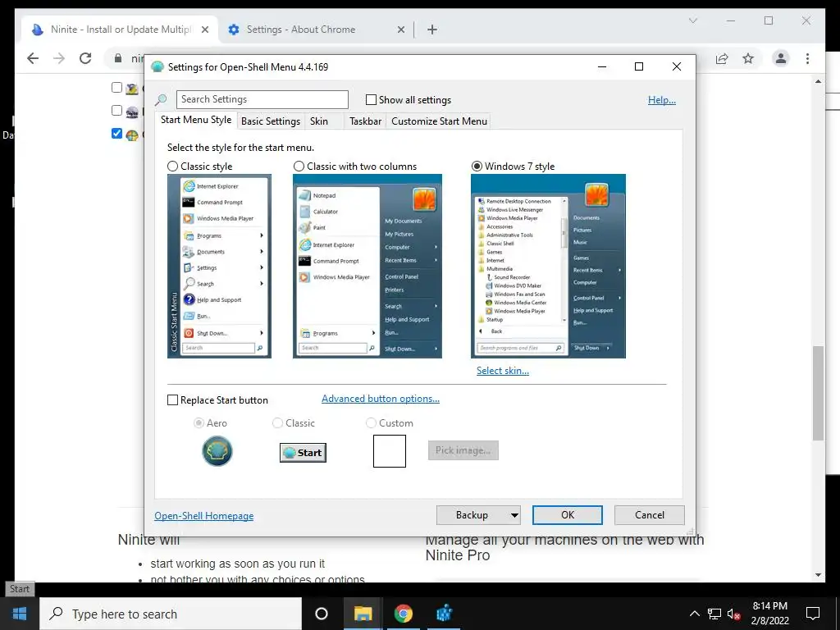Screen dimensions: 840x630
Task: Open the Taskbar tab
Action: (x=365, y=121)
